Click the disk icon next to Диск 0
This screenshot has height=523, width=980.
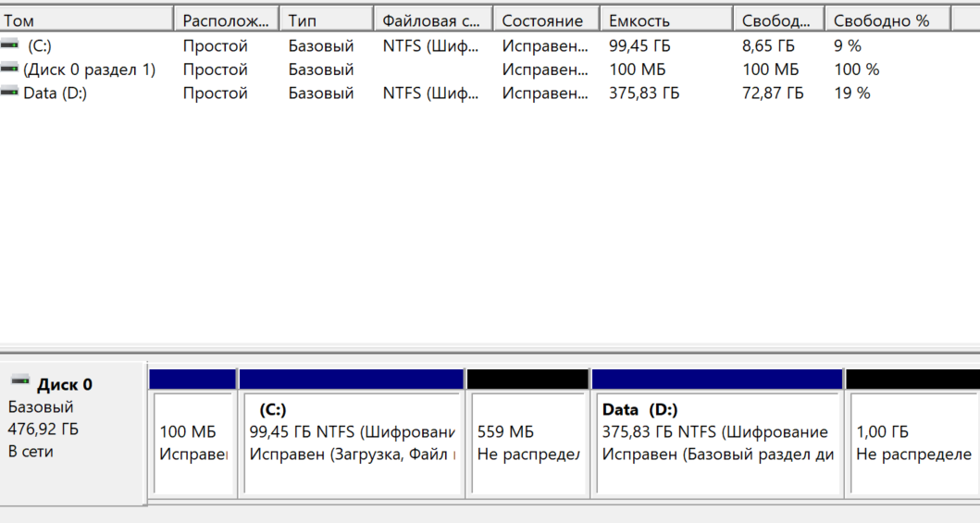point(20,380)
